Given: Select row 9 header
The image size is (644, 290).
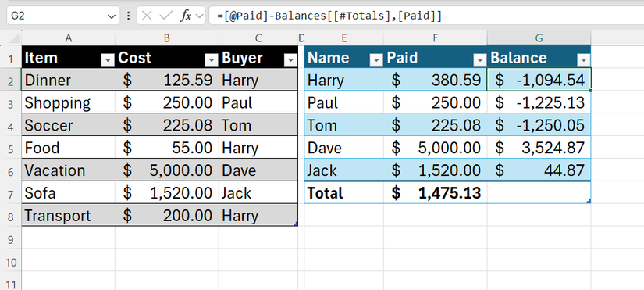Looking at the screenshot, I should click(11, 238).
